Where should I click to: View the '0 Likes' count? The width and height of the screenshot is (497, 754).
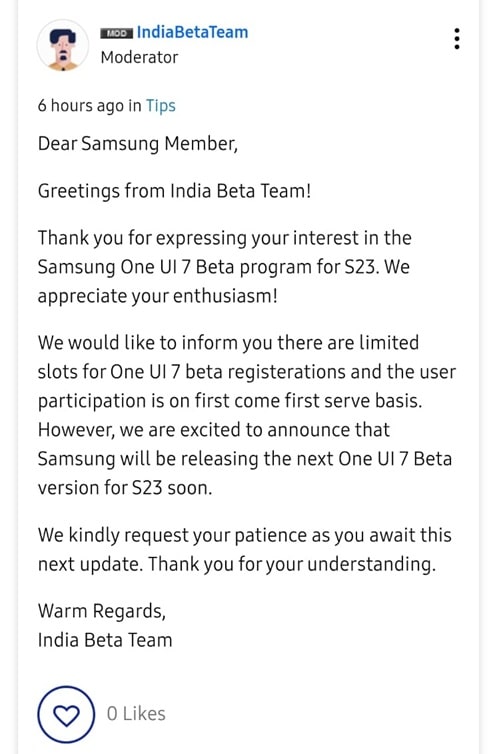pos(136,714)
